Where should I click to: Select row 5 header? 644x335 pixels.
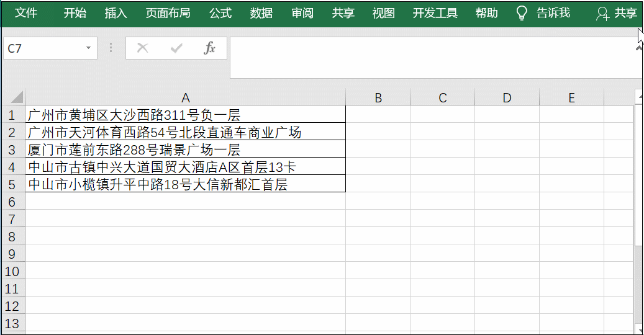tap(12, 184)
